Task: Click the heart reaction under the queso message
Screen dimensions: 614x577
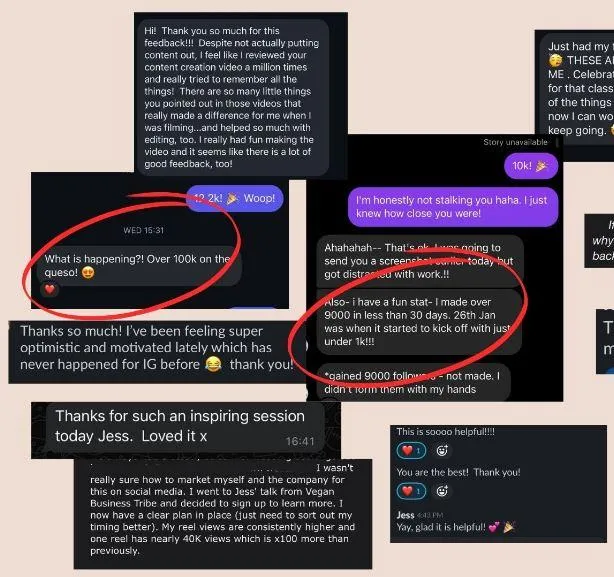Action: coord(49,290)
